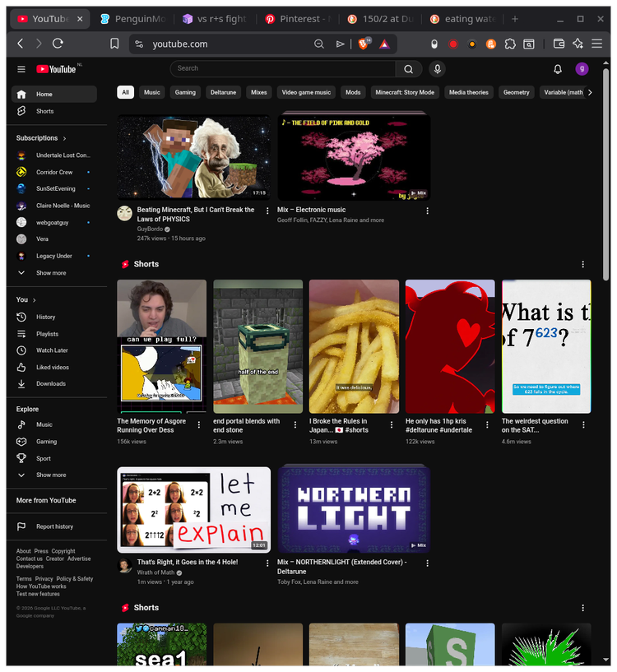Open Watch Later in the sidebar
This screenshot has height=672, width=617.
coord(54,350)
